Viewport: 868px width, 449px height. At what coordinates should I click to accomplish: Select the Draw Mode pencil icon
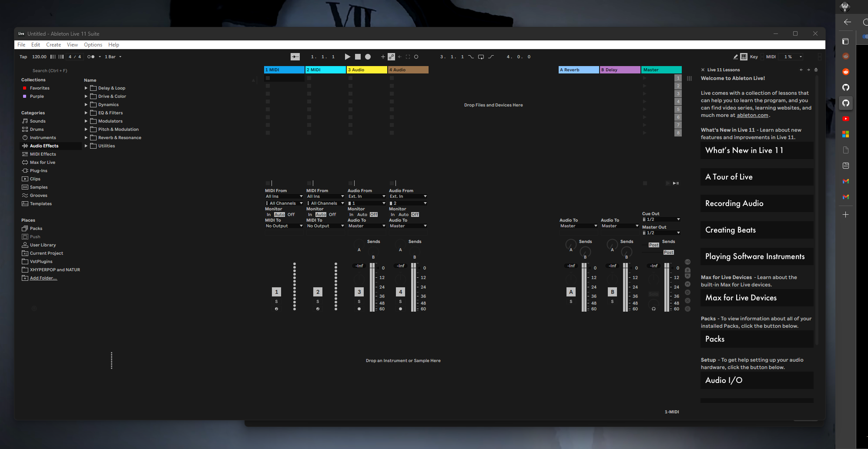tap(736, 57)
